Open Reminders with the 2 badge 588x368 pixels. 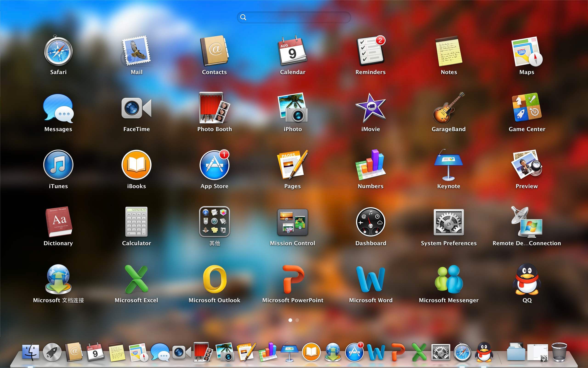(370, 51)
